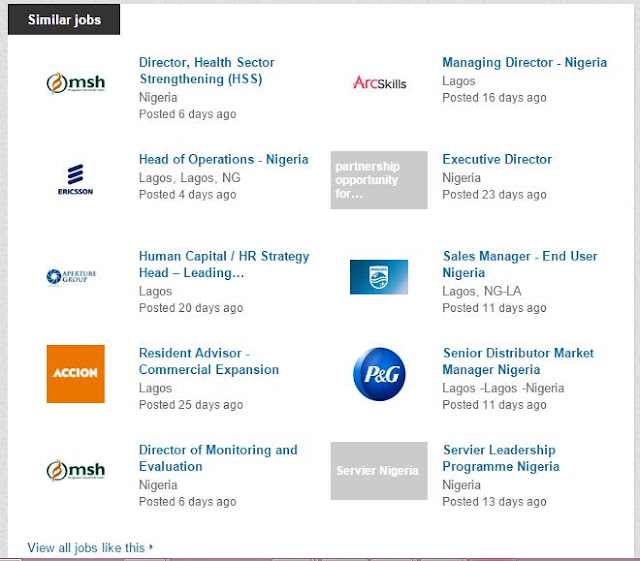Open the blue P&G logo
This screenshot has width=640, height=561.
point(379,374)
